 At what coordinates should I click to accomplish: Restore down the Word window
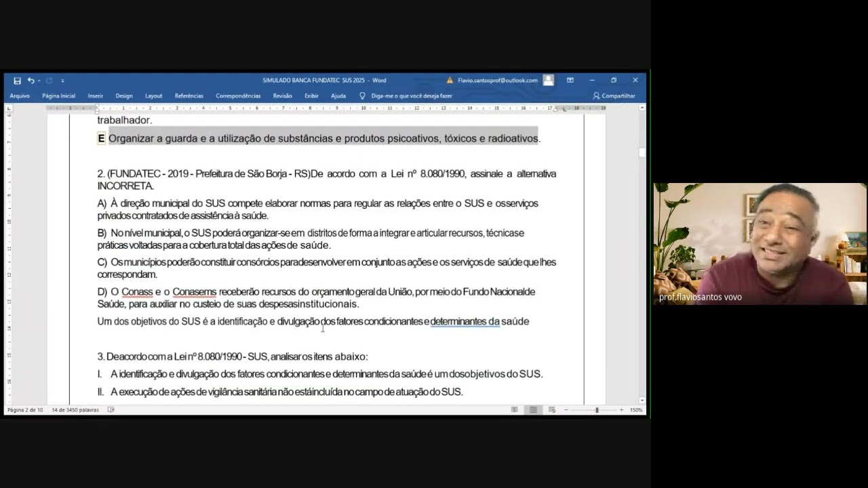(614, 80)
